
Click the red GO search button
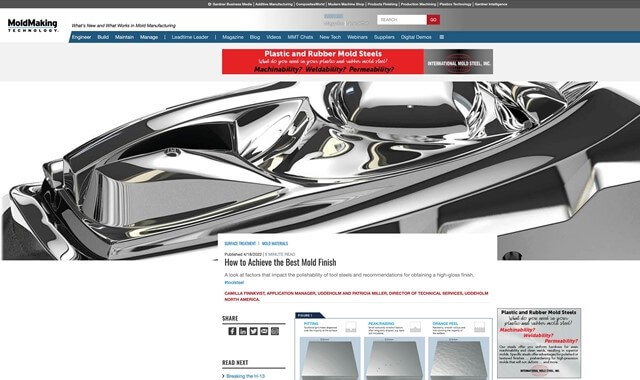pos(433,20)
